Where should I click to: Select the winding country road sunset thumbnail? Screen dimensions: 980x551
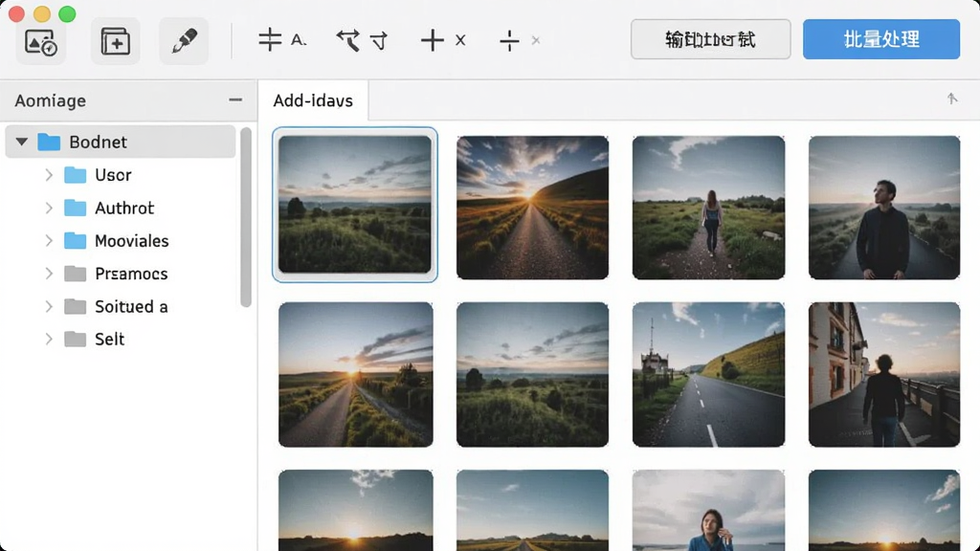tap(356, 374)
